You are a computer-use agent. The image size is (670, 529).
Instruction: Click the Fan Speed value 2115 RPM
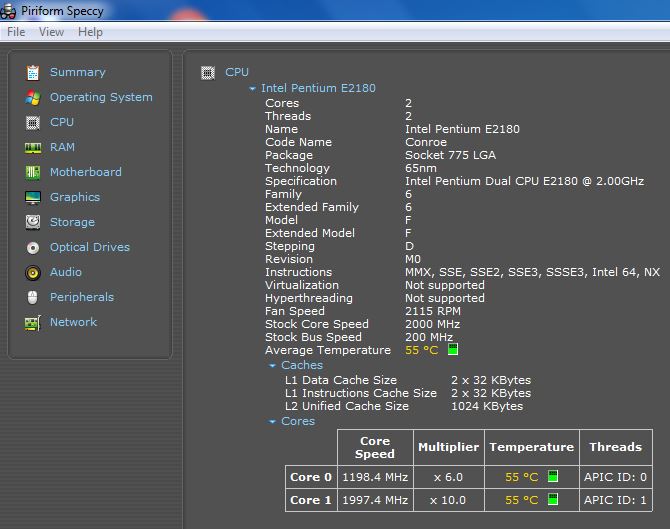point(433,311)
